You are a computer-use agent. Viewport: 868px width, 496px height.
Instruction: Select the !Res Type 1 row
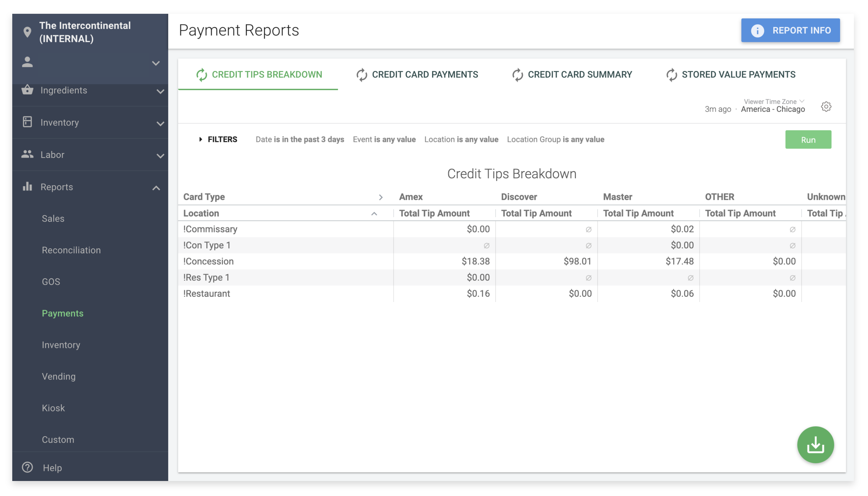[512, 277]
